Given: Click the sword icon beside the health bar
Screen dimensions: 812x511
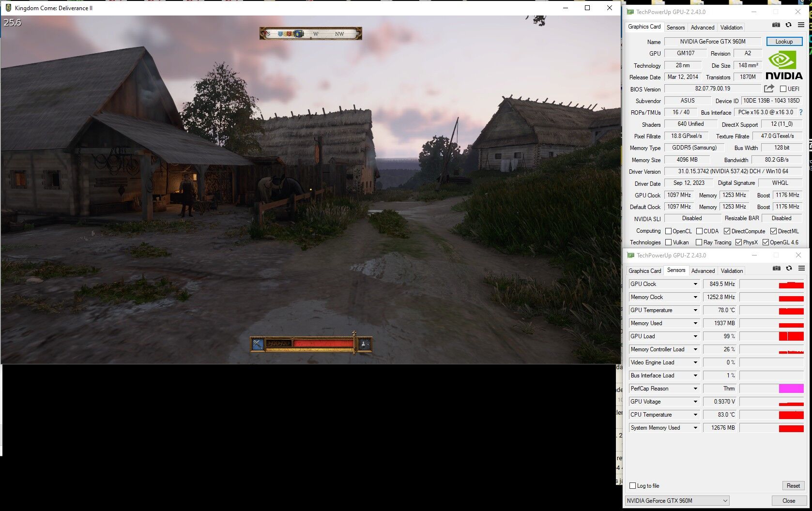Looking at the screenshot, I should pos(258,344).
